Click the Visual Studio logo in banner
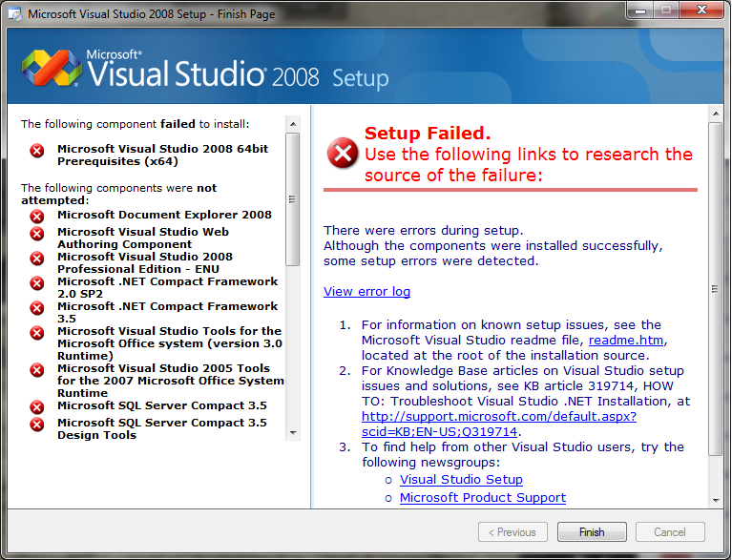Screen dimensions: 732x560 pos(52,68)
